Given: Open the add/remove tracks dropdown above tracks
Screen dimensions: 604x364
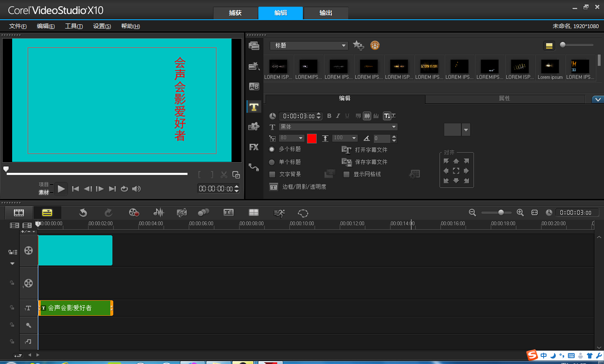Looking at the screenshot, I should coord(29,231).
